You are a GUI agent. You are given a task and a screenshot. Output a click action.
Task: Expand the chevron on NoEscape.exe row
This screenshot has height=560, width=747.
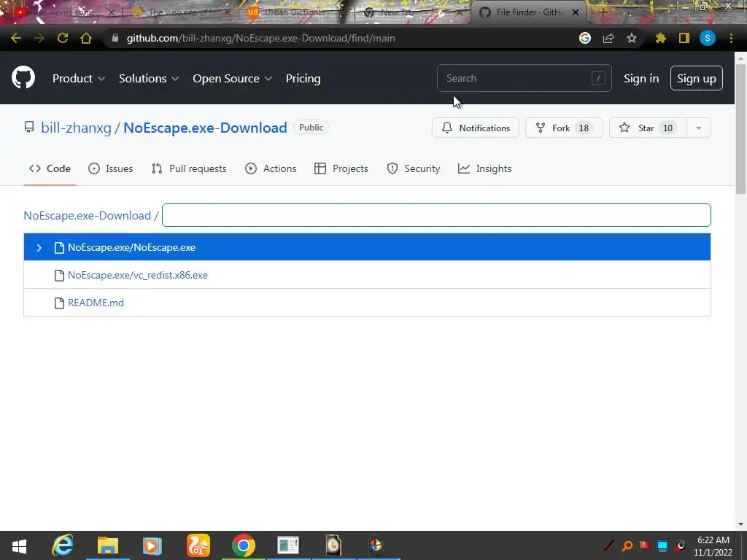coord(39,248)
